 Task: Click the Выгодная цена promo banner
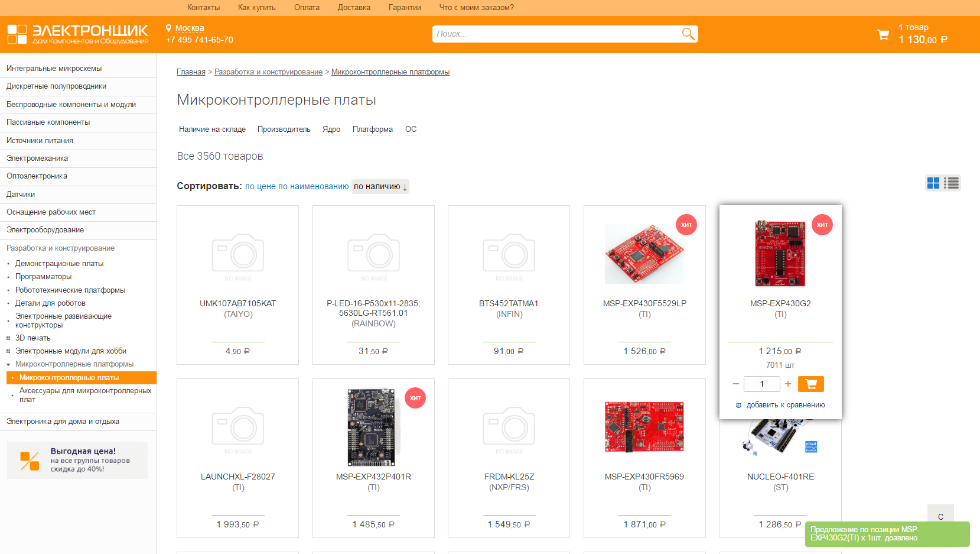[x=77, y=460]
